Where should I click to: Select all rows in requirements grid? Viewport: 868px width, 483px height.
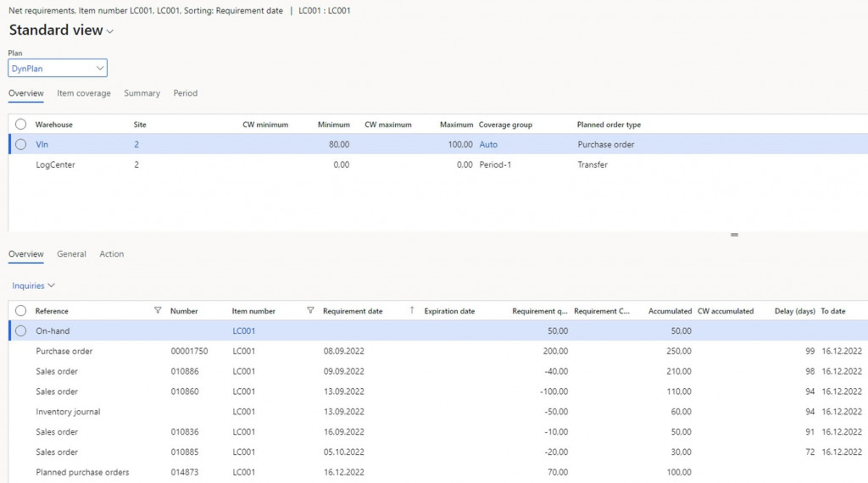(x=21, y=311)
